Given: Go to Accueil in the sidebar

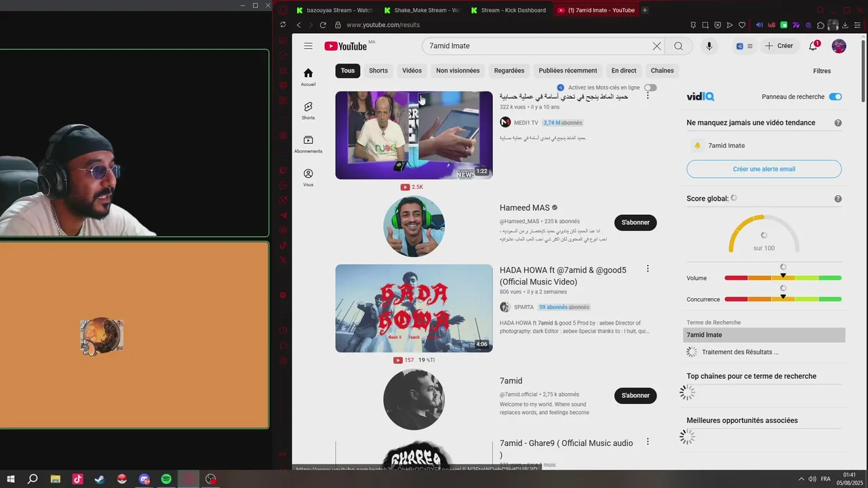Looking at the screenshot, I should point(308,77).
